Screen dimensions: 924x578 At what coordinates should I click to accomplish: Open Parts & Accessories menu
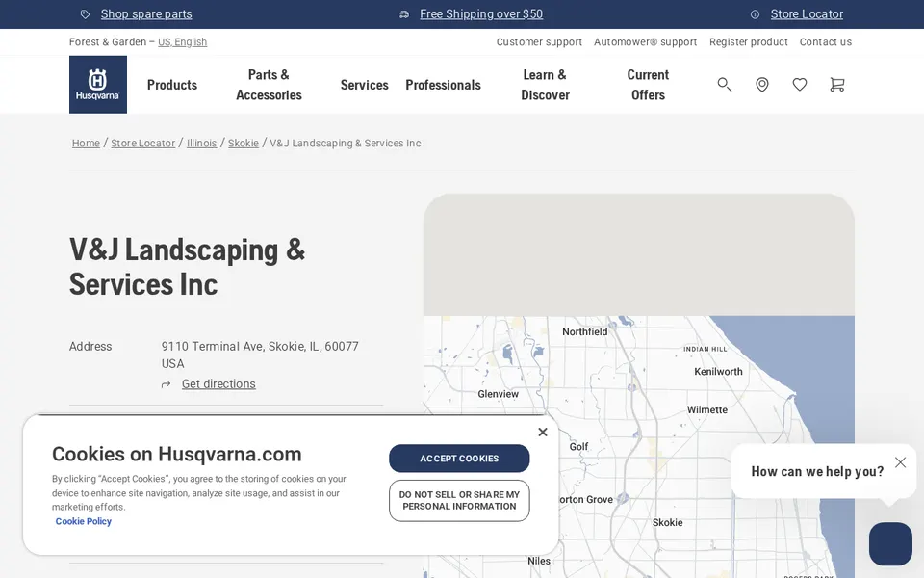269,85
